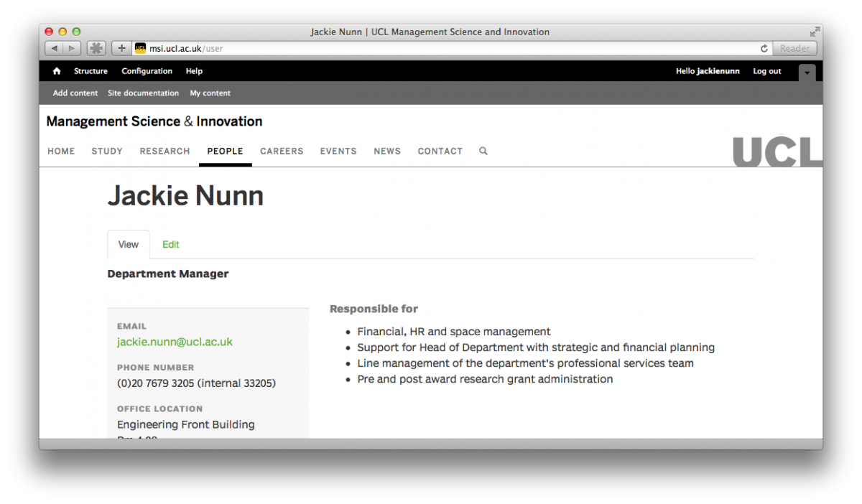Click the UCL favicon in the address bar
Screen dimensions: 862x504
[x=141, y=49]
